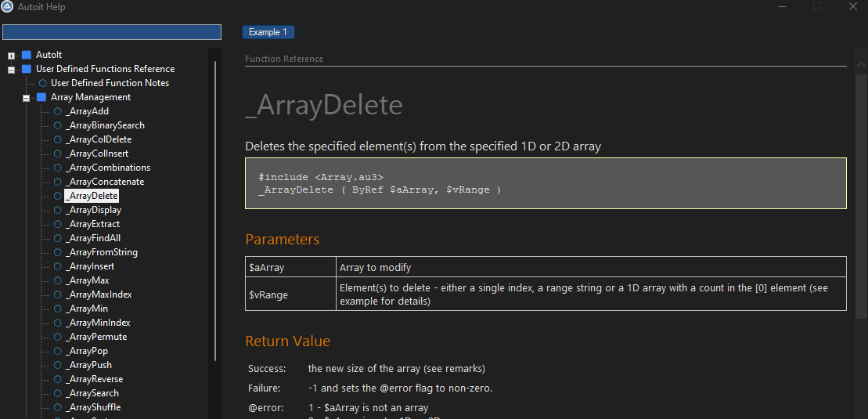868x419 pixels.
Task: Select _ArrayPermute entry
Action: (95, 337)
